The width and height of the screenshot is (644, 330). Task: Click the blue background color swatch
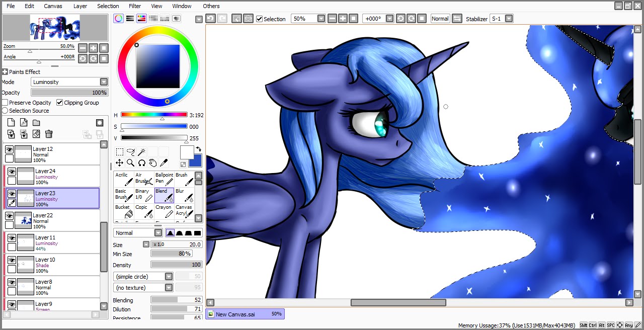click(x=196, y=161)
